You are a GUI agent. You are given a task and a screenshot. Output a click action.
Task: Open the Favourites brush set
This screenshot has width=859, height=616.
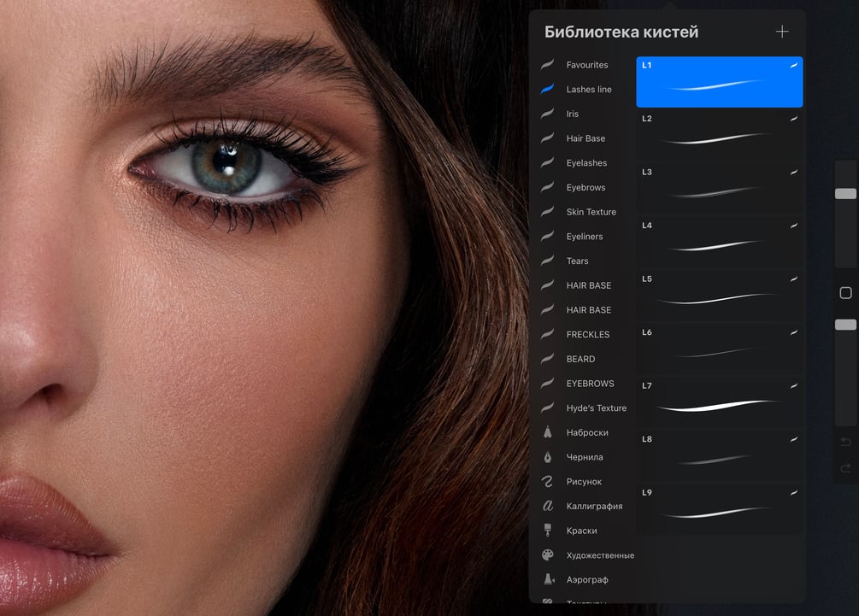pyautogui.click(x=586, y=65)
